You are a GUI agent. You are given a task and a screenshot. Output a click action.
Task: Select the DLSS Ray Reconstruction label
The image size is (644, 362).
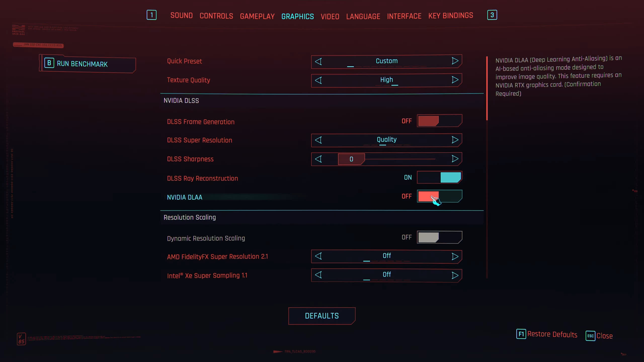203,178
